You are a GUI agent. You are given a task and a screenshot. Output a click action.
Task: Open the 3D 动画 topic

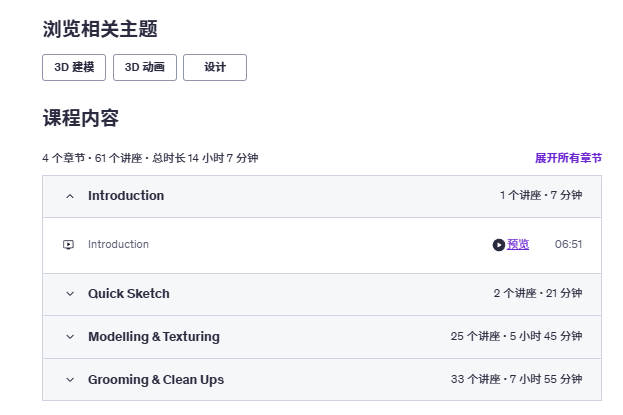tap(145, 67)
